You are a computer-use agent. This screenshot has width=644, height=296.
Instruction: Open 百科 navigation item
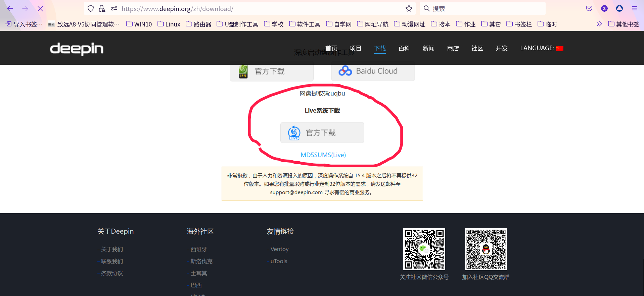tap(404, 48)
